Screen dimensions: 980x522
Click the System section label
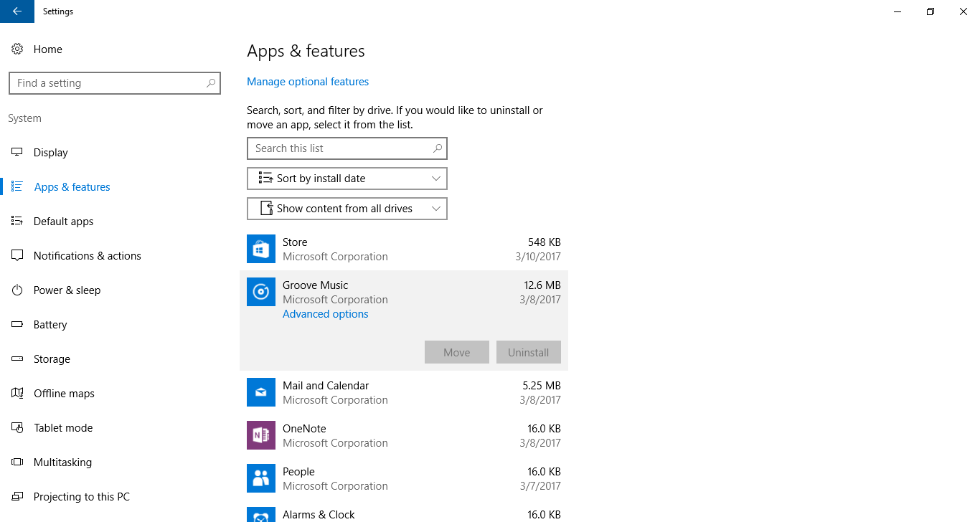(x=24, y=118)
